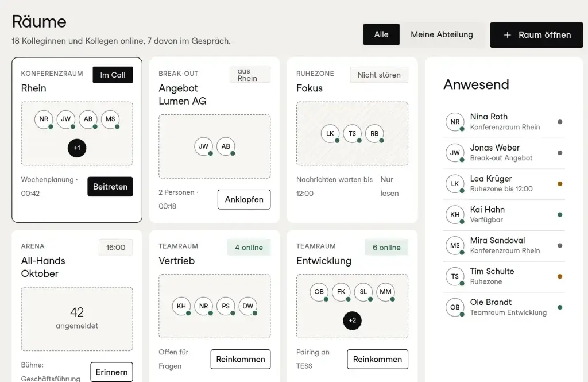Select JW avatar in Konferenzraum Rhein

click(x=66, y=119)
